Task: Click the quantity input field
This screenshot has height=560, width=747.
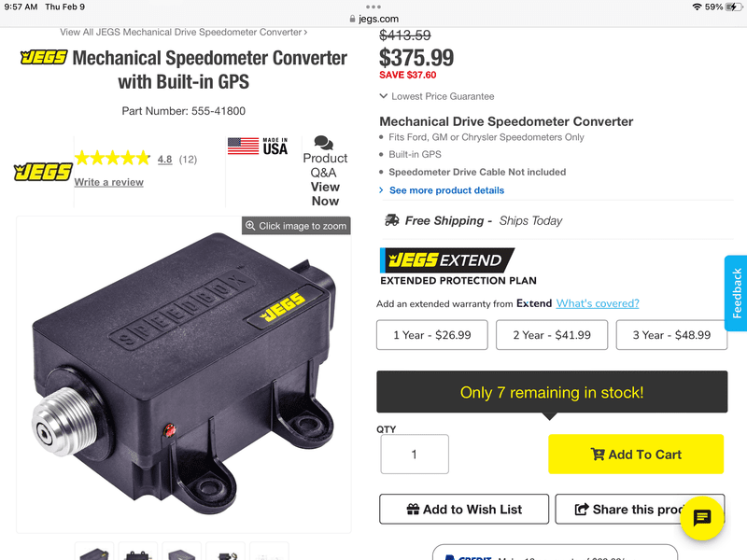Action: pyautogui.click(x=414, y=455)
